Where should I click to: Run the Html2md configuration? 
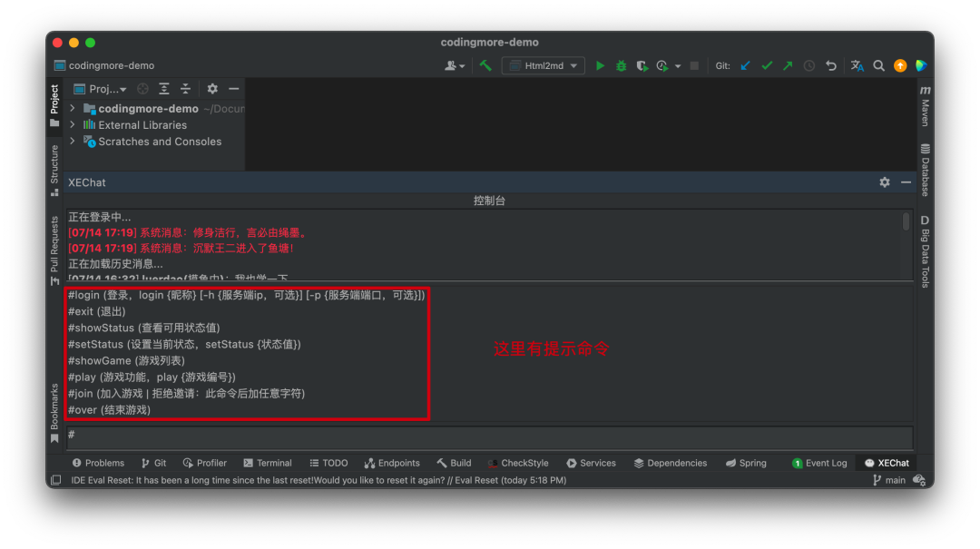pos(601,65)
